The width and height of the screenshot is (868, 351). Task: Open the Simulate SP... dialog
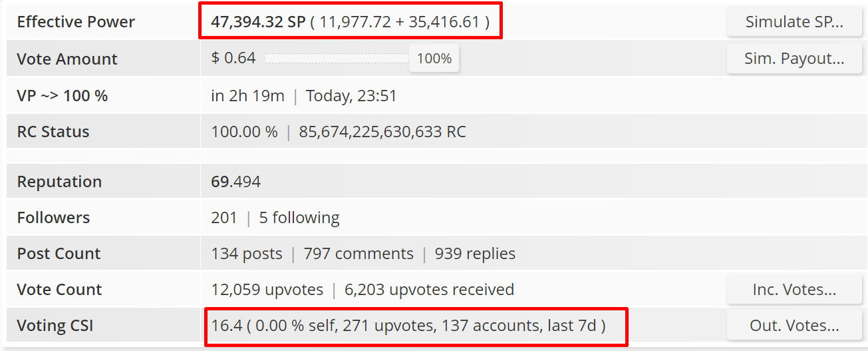point(794,22)
